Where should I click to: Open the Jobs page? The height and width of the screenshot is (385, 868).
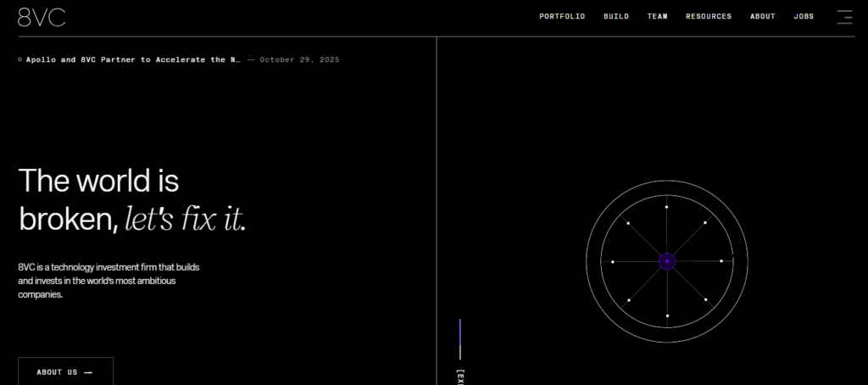click(x=804, y=16)
